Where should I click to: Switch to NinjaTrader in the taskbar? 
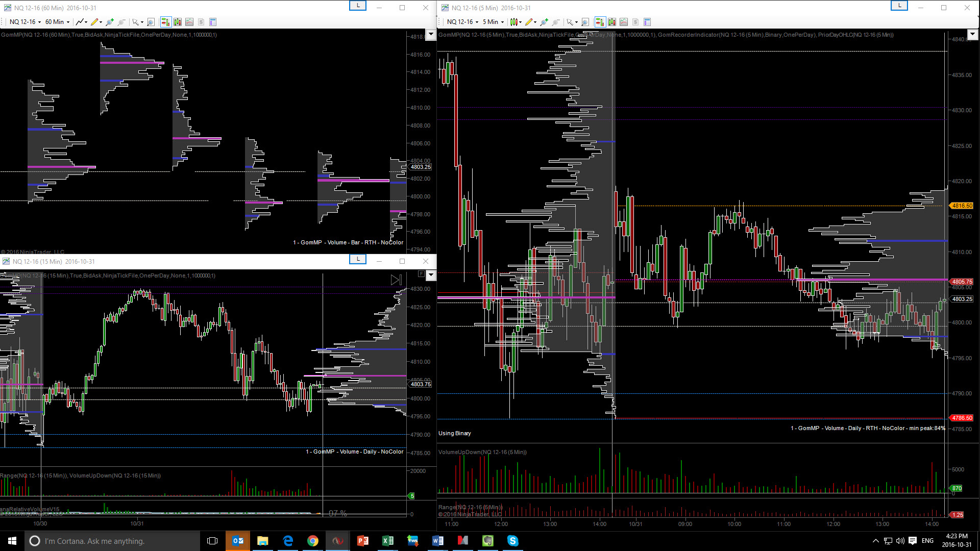338,541
